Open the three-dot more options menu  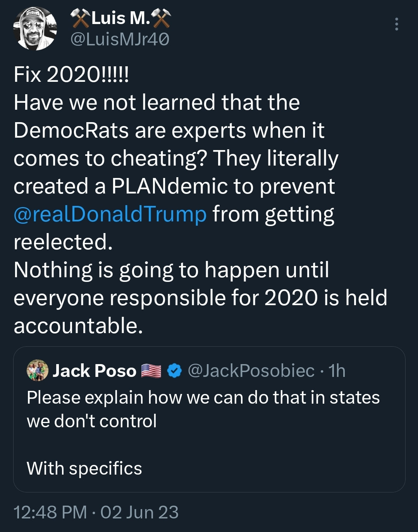click(396, 24)
